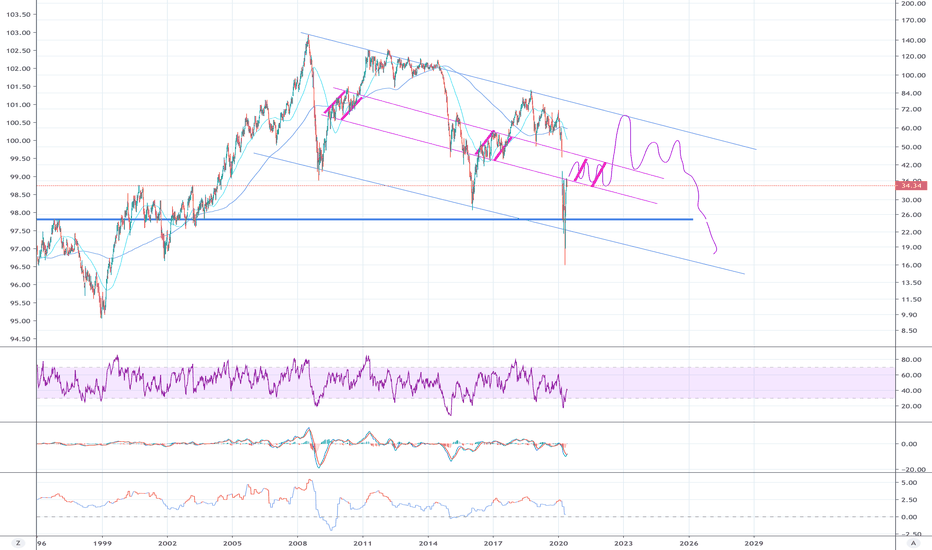932x550 pixels.
Task: Click the 140.00 value on right price scale
Action: [x=913, y=40]
